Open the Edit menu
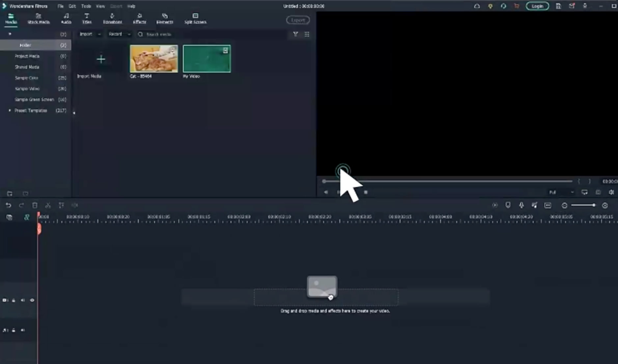The image size is (618, 364). pyautogui.click(x=72, y=6)
